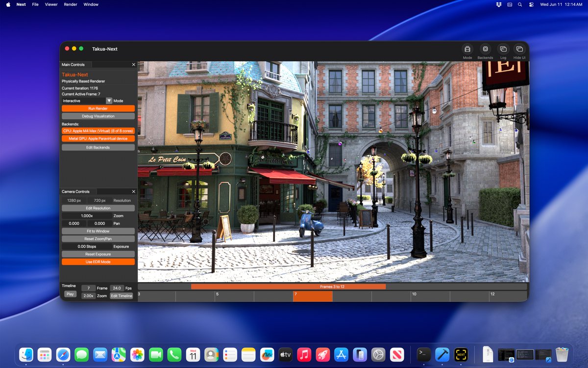Click the highlighted frame 7 timeline cell

(x=313, y=296)
